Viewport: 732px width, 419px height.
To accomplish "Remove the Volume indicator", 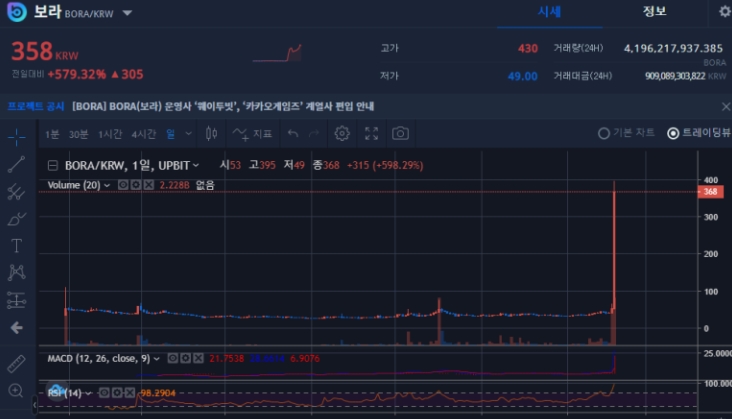I will [x=148, y=185].
